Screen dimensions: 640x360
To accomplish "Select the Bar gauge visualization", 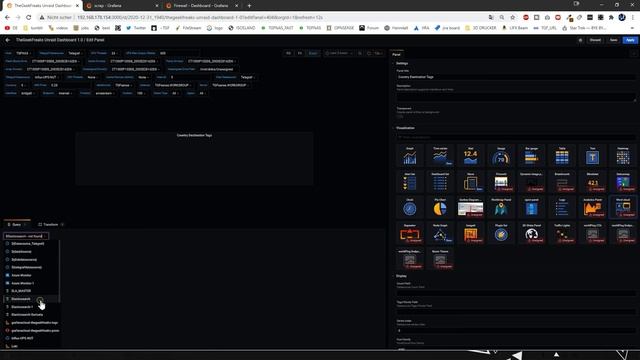I will (531, 156).
